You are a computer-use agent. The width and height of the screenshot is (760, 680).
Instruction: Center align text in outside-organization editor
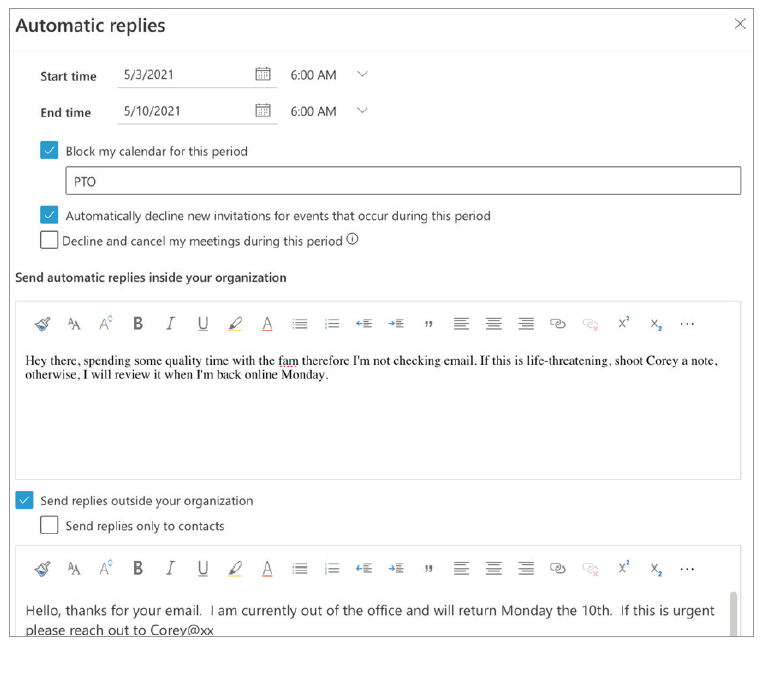(494, 569)
